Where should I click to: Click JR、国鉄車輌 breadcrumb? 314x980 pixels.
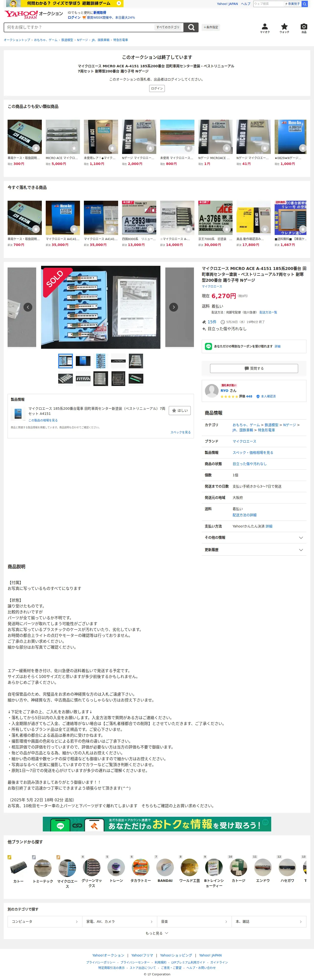100,40
